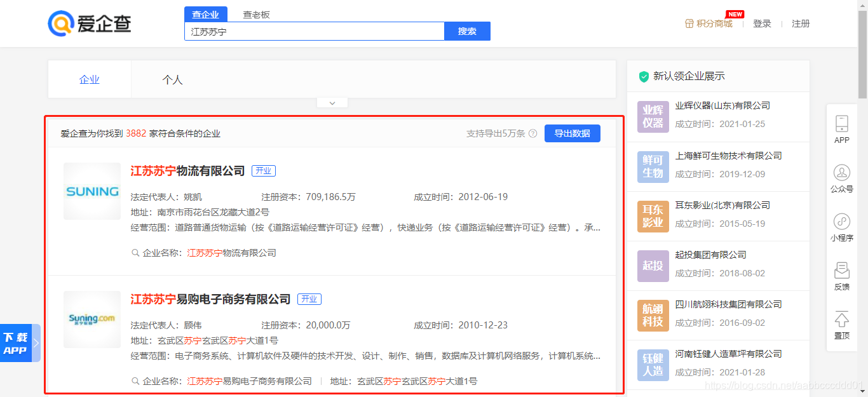The image size is (868, 397).
Task: Click the 支持导出5万条 text
Action: click(x=496, y=133)
